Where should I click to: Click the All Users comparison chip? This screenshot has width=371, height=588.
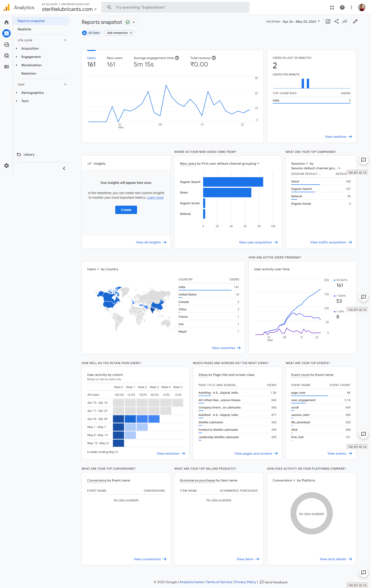pos(92,33)
